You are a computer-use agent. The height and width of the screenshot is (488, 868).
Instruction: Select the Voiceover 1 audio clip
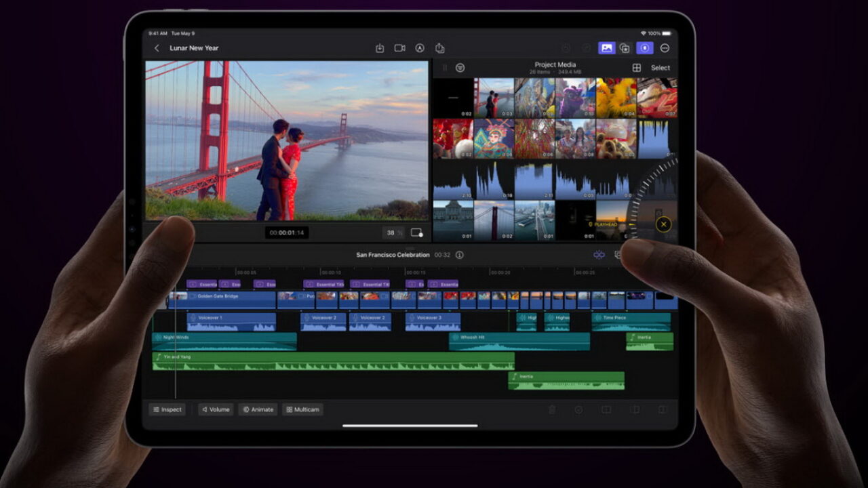coord(231,322)
